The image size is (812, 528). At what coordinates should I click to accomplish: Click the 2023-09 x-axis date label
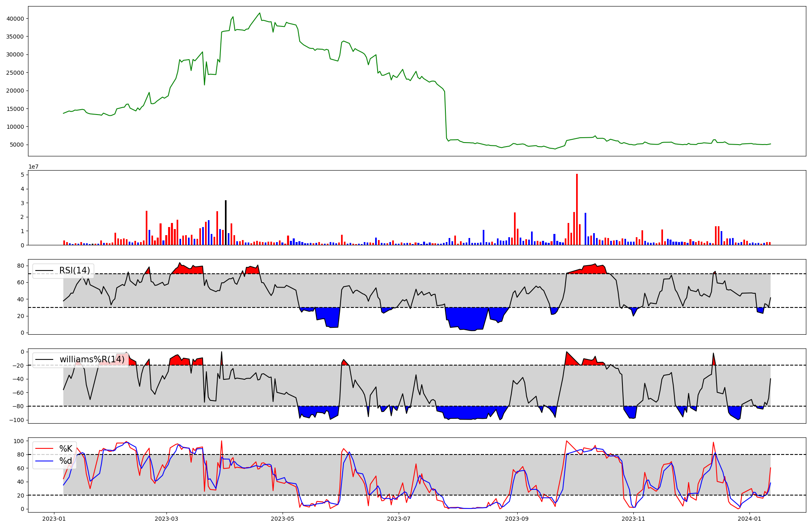click(517, 519)
